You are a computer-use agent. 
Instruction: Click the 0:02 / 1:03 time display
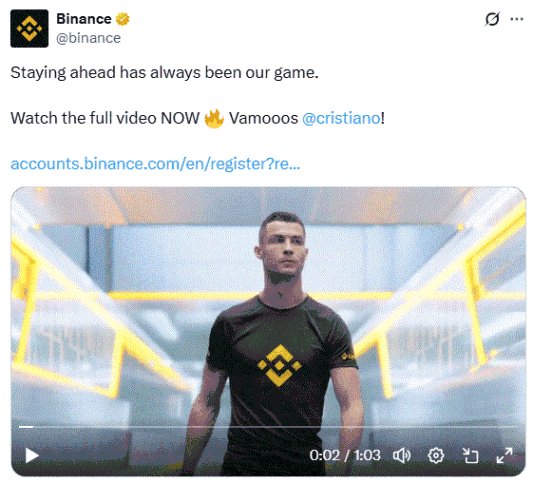(345, 455)
